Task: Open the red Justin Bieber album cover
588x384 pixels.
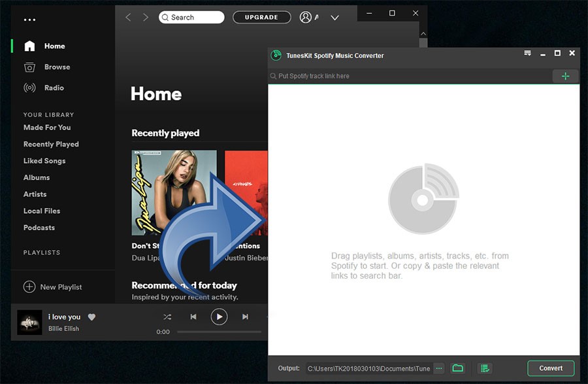Action: [x=246, y=192]
